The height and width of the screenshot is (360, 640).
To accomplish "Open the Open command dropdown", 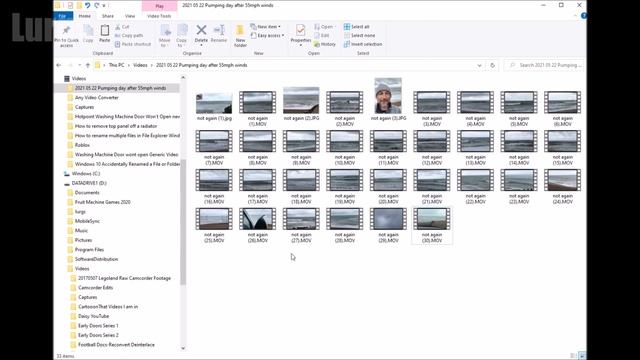I will [325, 27].
